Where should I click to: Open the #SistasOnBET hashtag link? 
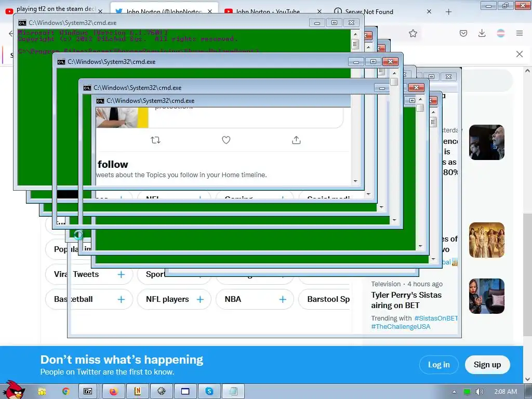click(x=436, y=318)
